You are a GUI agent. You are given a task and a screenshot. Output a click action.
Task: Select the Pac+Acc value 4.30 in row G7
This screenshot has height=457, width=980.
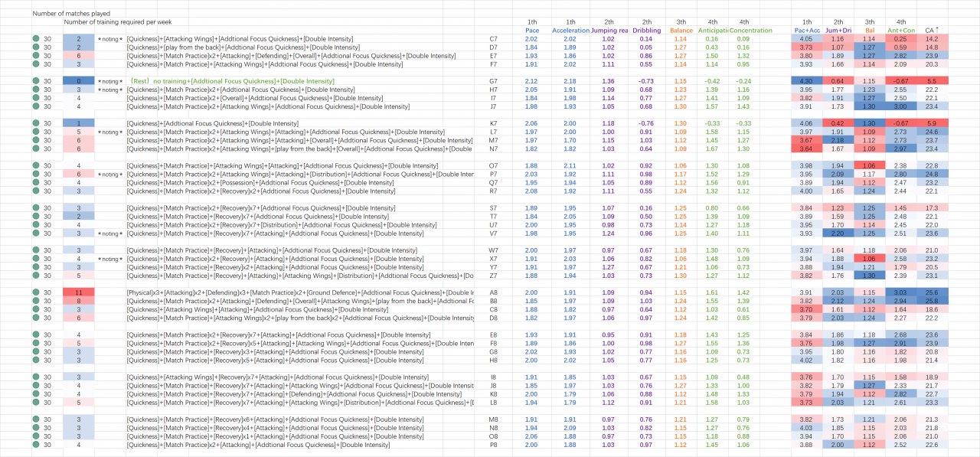[x=806, y=81]
